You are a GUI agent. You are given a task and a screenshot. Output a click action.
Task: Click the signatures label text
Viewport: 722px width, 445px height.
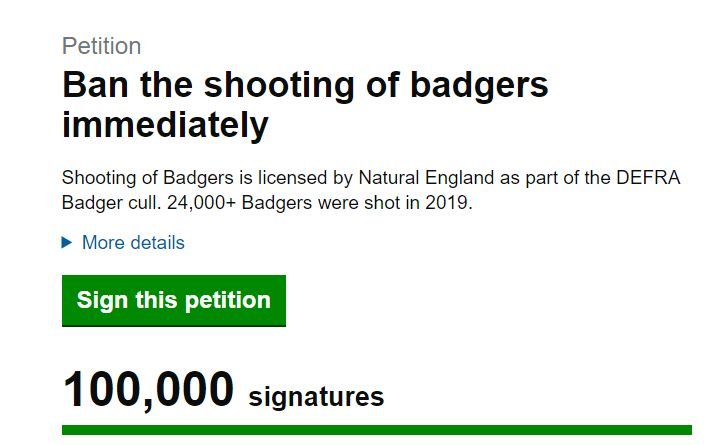pyautogui.click(x=316, y=397)
